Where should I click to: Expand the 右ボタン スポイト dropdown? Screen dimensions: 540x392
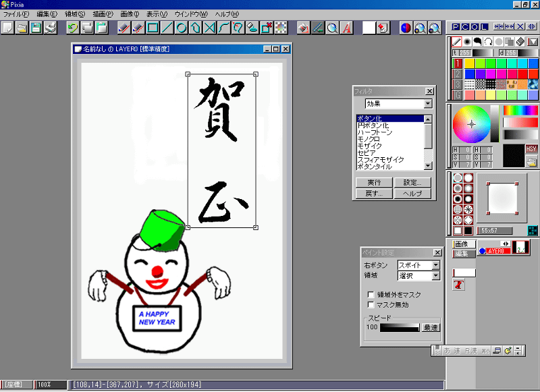coord(435,265)
